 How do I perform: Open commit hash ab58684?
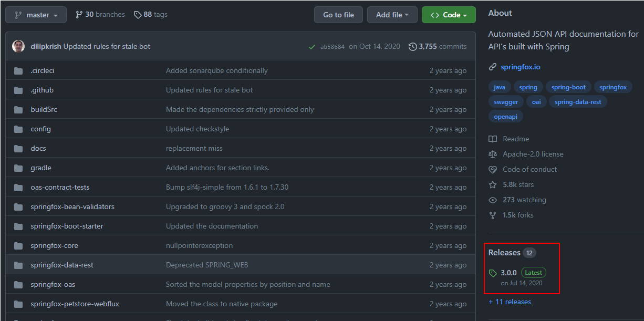click(x=333, y=47)
